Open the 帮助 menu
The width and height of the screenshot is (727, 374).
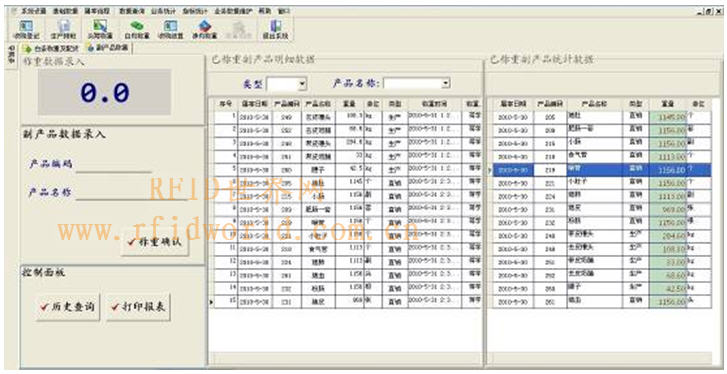pyautogui.click(x=264, y=11)
